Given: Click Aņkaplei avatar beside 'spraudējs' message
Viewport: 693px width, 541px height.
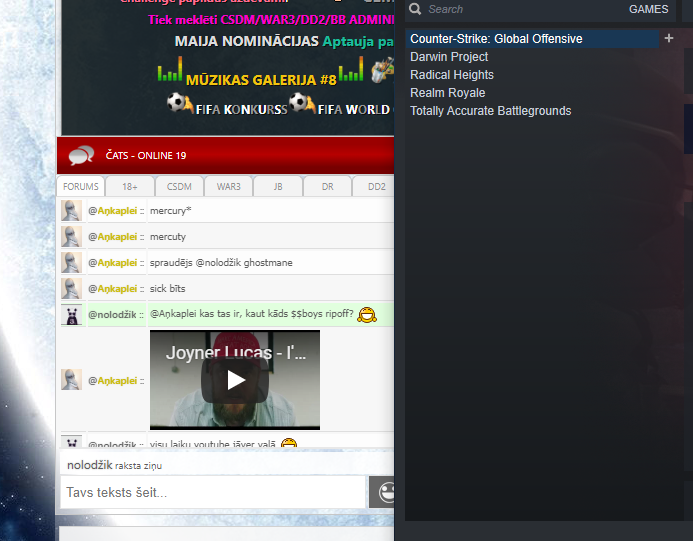Looking at the screenshot, I should (x=71, y=263).
